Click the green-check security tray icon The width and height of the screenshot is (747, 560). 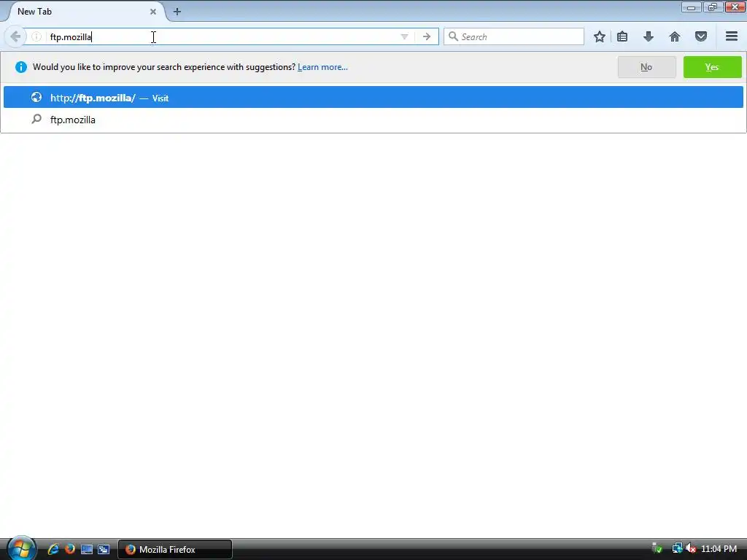[x=657, y=548]
